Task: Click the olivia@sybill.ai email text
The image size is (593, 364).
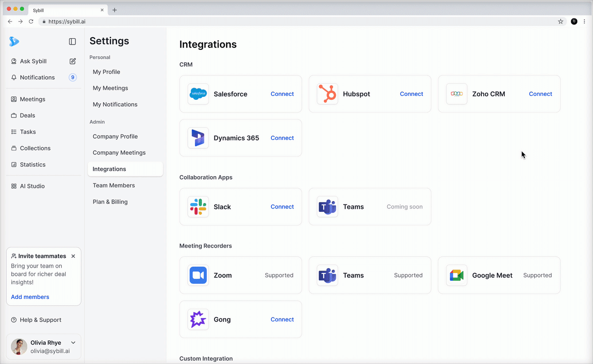Action: coord(50,351)
